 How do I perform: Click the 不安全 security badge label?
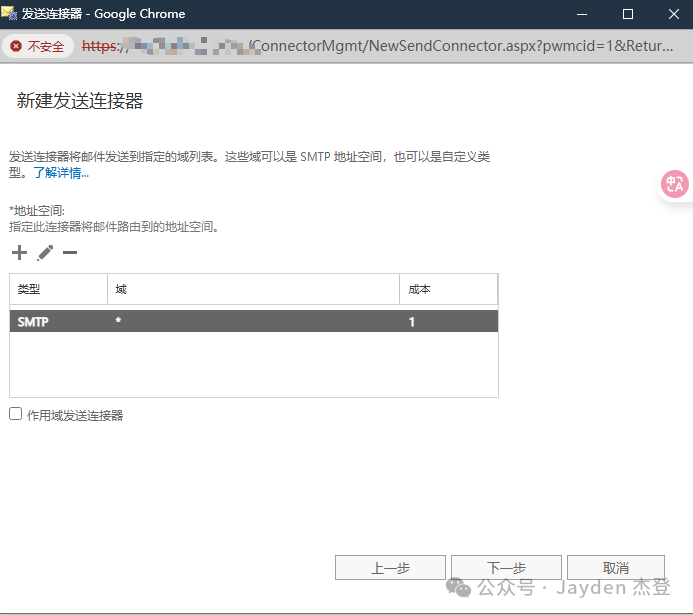click(46, 46)
